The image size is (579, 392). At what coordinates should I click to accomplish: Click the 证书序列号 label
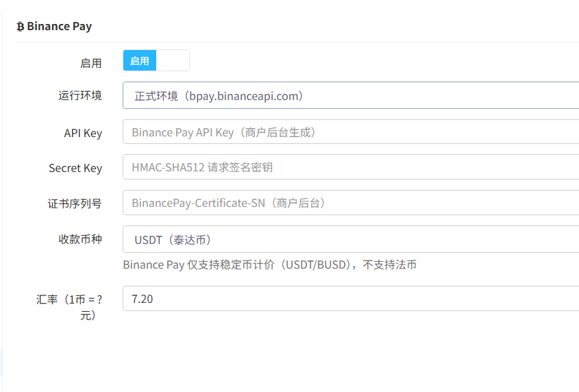(x=75, y=204)
